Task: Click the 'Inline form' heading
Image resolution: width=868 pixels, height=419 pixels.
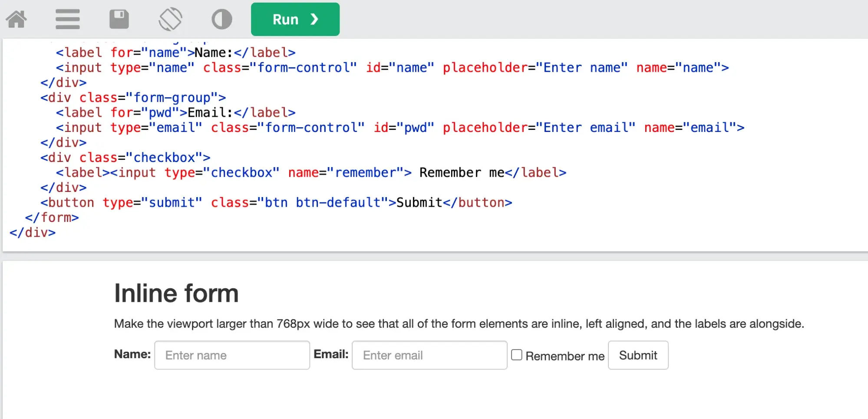Action: pyautogui.click(x=176, y=293)
